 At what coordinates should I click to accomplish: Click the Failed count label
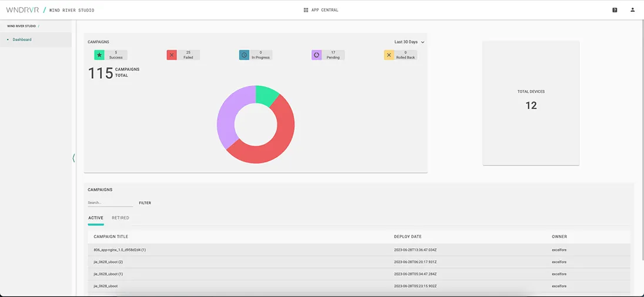click(188, 55)
